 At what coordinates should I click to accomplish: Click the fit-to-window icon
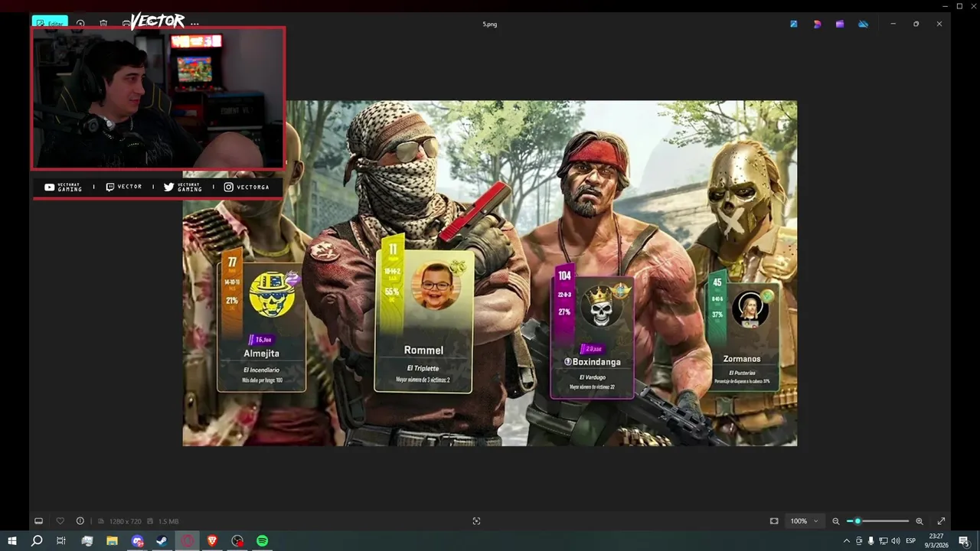[x=774, y=521]
